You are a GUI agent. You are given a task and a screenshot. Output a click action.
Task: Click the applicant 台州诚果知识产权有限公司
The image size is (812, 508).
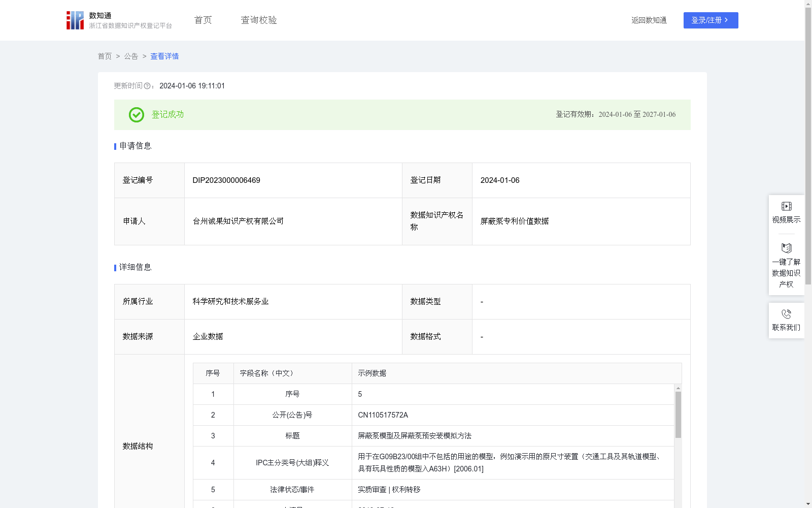pos(238,221)
